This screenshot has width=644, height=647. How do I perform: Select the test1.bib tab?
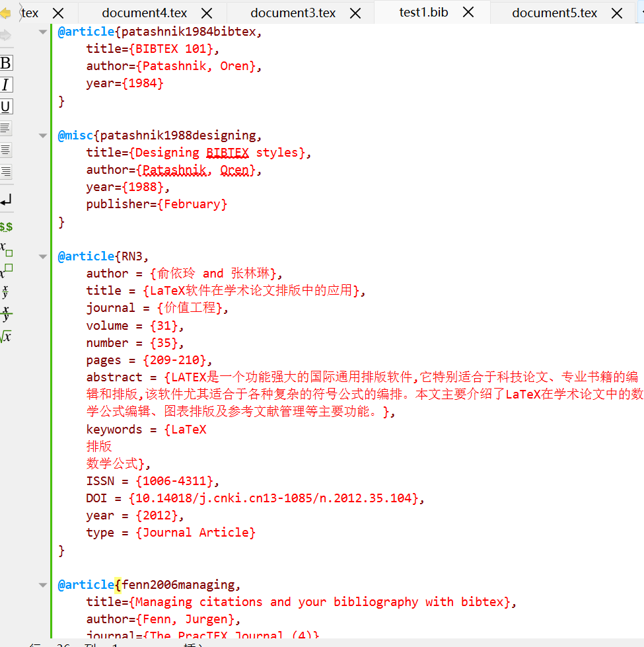[423, 13]
